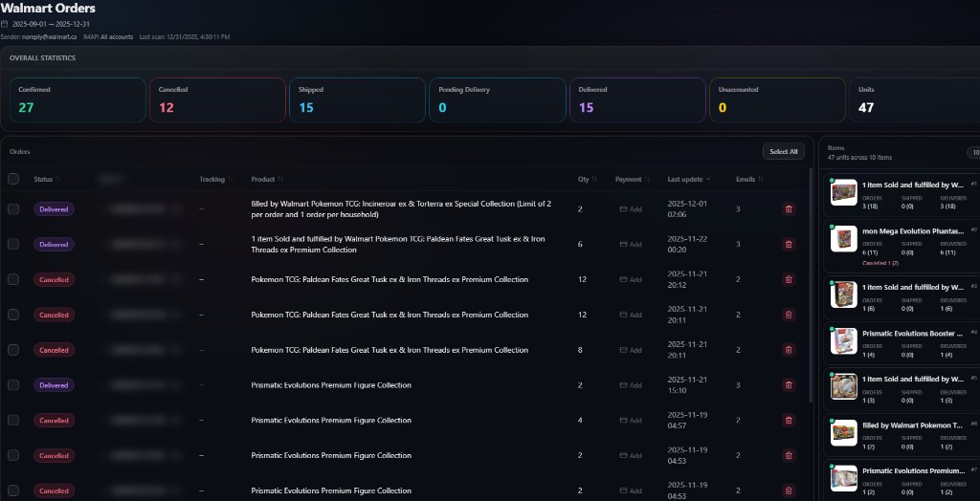Tick checkbox for Incineroar ex delivered order

[13, 209]
